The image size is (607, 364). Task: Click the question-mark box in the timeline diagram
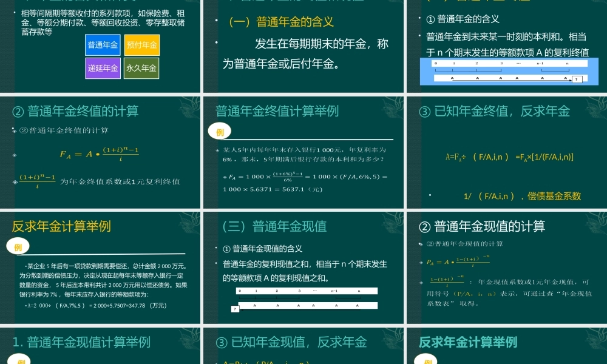578,79
